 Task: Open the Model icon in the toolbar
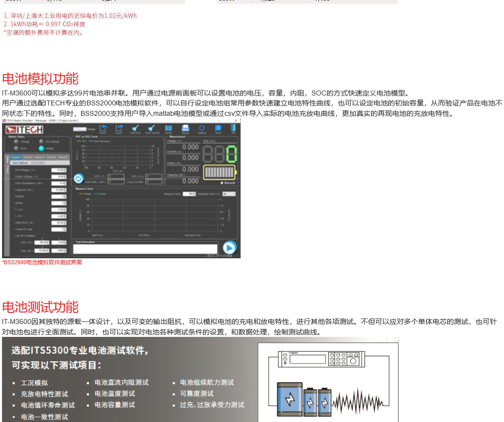point(168,128)
